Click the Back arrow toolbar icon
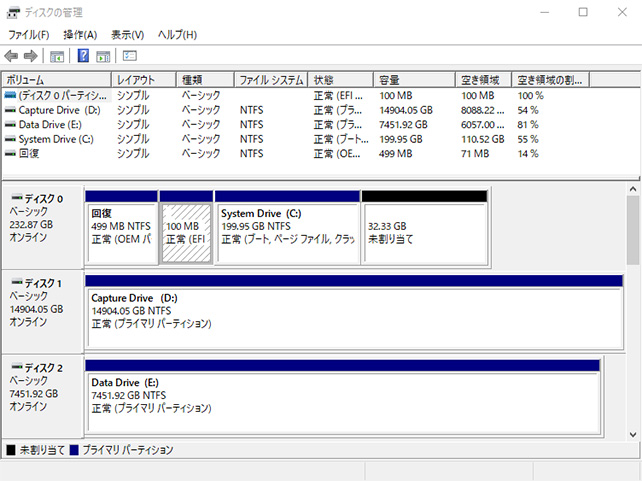Viewport: 642px width, 481px height. coord(11,56)
